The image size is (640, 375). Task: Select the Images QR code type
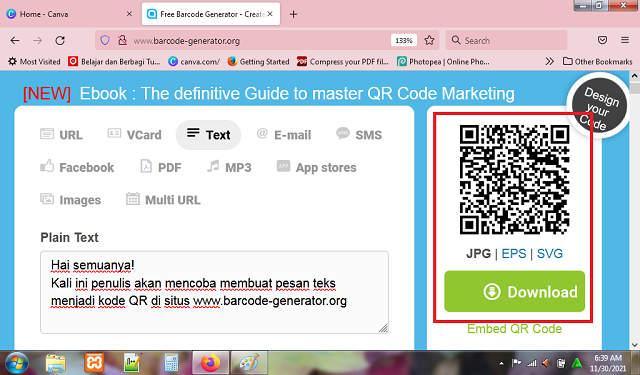(x=70, y=200)
